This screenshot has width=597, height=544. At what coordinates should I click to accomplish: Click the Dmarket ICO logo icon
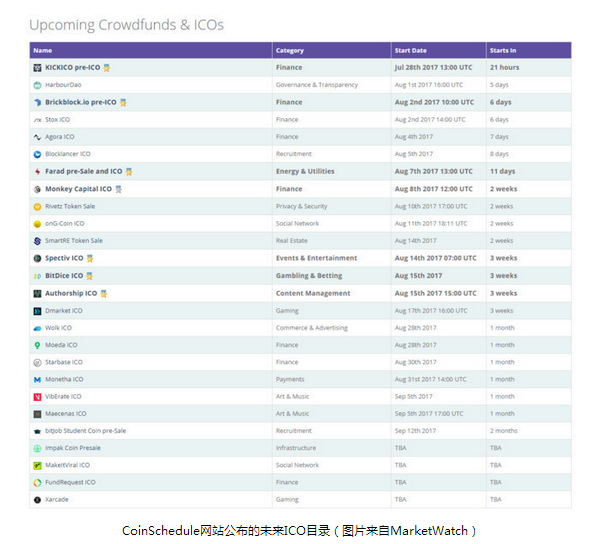pyautogui.click(x=37, y=311)
